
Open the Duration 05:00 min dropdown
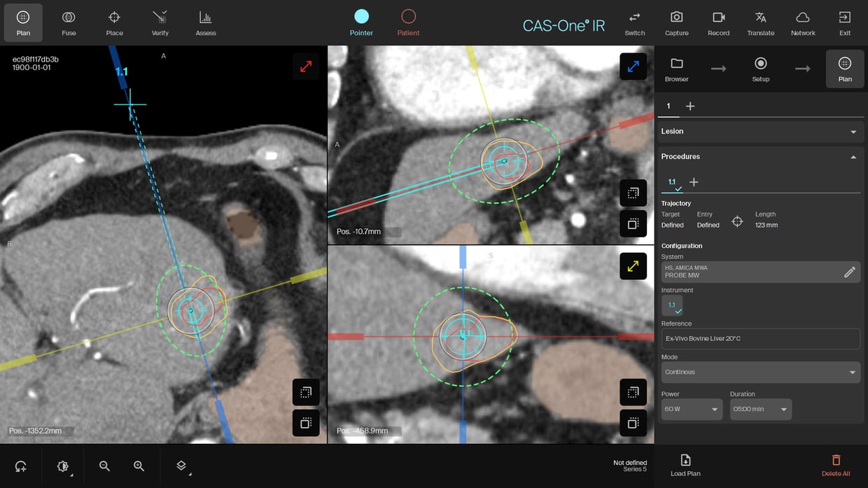760,409
